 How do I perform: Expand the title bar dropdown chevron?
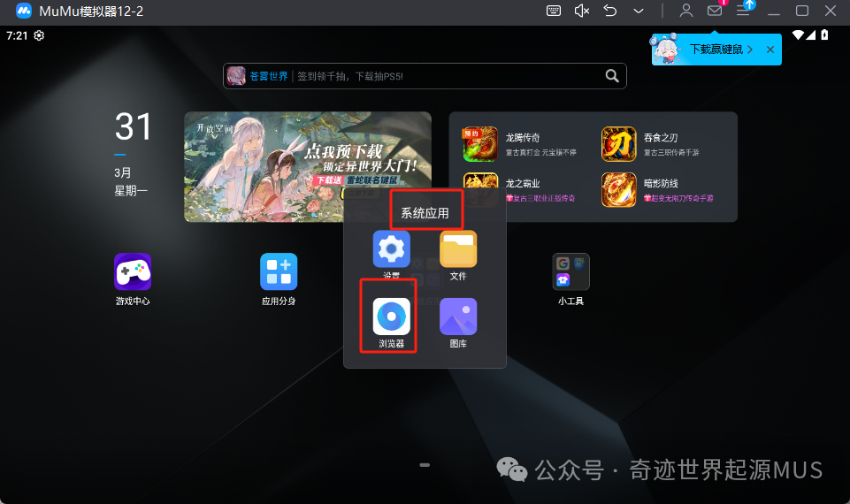[639, 11]
